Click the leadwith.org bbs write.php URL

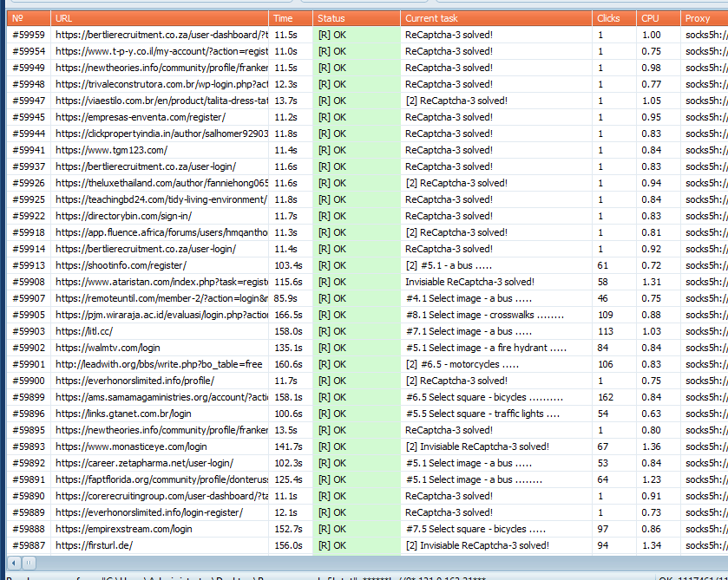tap(159, 364)
